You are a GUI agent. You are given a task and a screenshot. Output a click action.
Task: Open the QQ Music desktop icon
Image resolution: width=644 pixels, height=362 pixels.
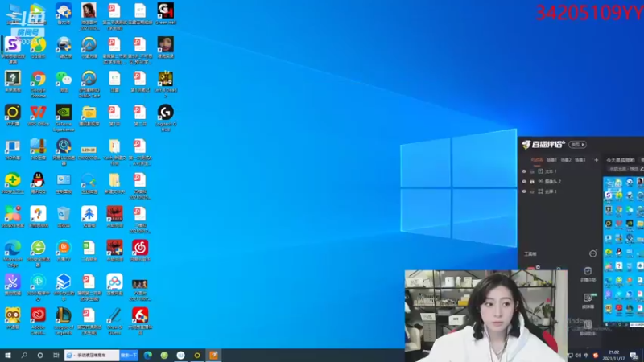point(38,45)
